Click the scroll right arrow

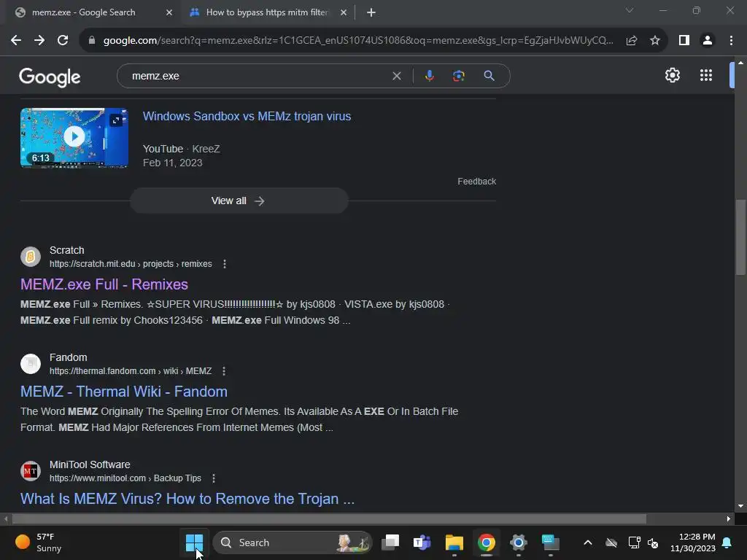[729, 518]
